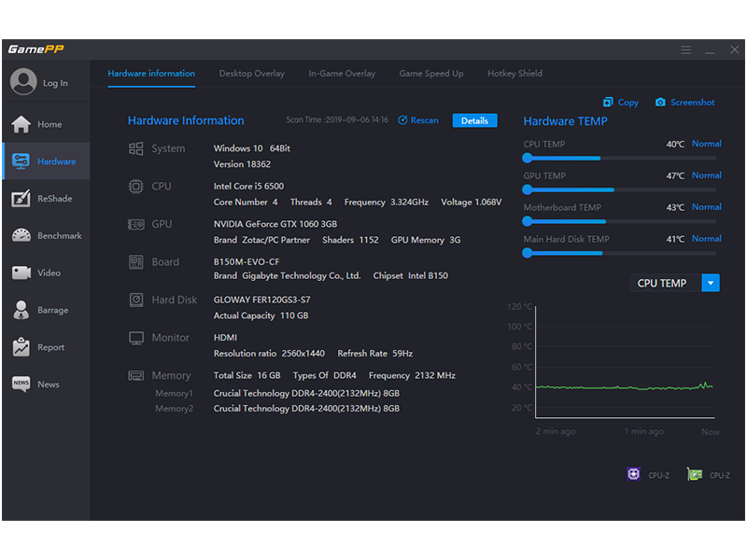Switch to Desktop Overlay tab
747x560 pixels.
[x=251, y=74]
